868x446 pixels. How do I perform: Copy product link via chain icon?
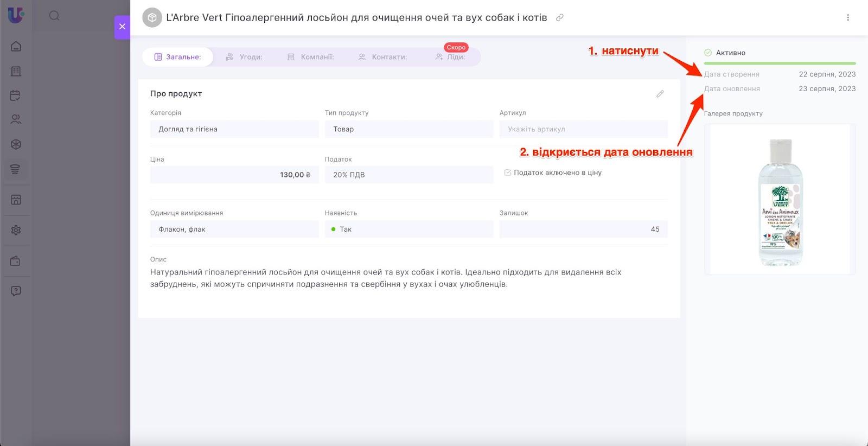[x=560, y=17]
